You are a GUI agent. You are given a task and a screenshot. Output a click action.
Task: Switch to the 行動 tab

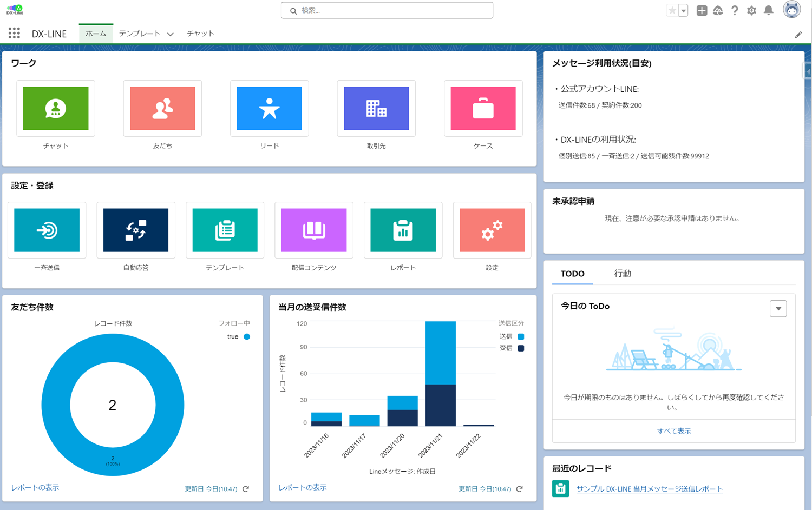tap(622, 274)
